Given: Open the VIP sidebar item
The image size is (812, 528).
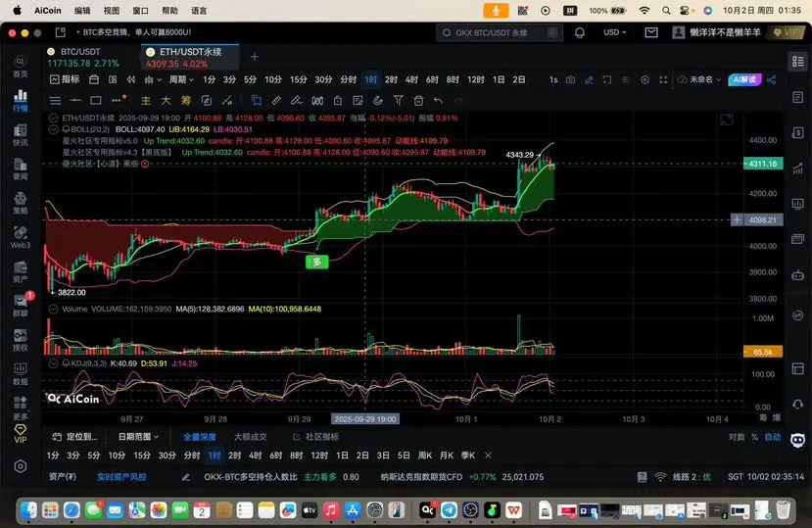Looking at the screenshot, I should [21, 434].
